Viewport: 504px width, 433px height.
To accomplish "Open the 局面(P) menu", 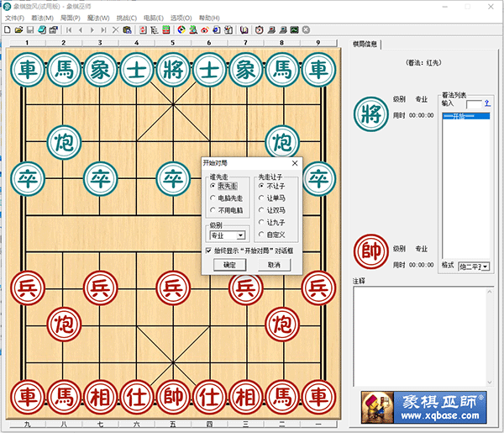I will point(71,18).
